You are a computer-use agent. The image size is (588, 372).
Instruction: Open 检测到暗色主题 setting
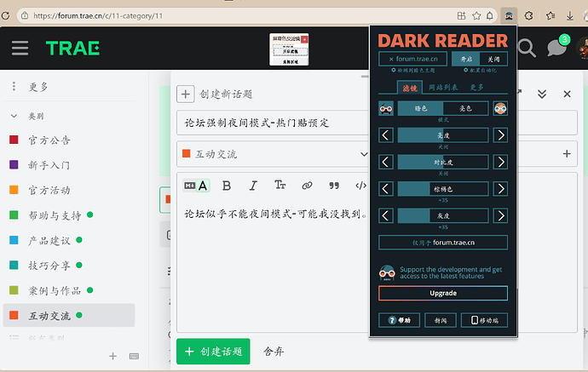click(x=412, y=71)
